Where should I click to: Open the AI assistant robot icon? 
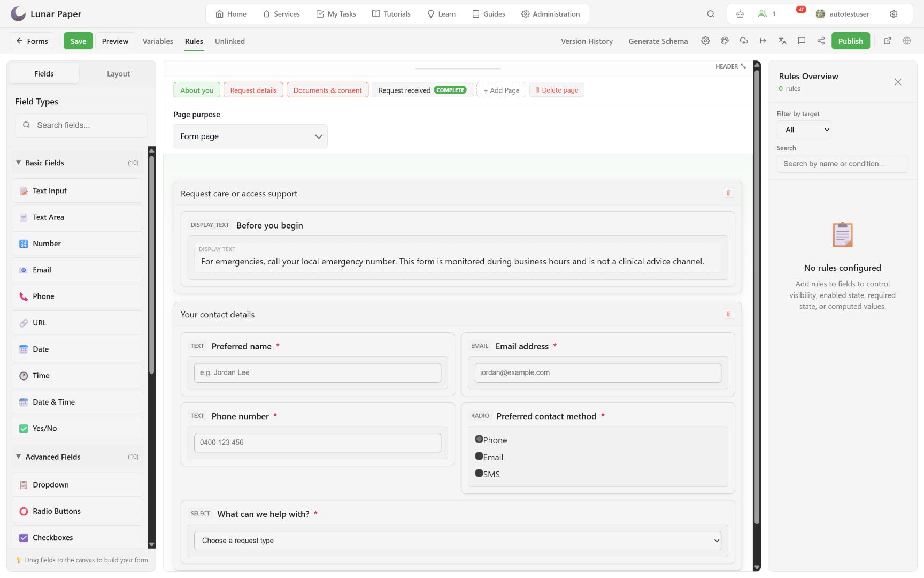740,14
